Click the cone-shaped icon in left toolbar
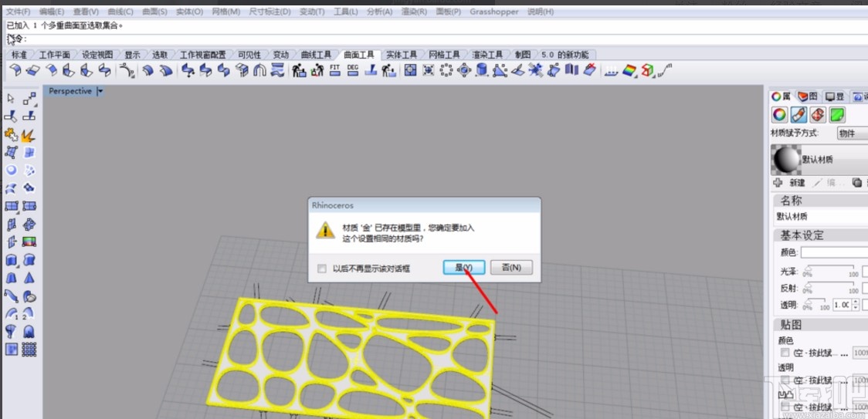 coord(29,278)
